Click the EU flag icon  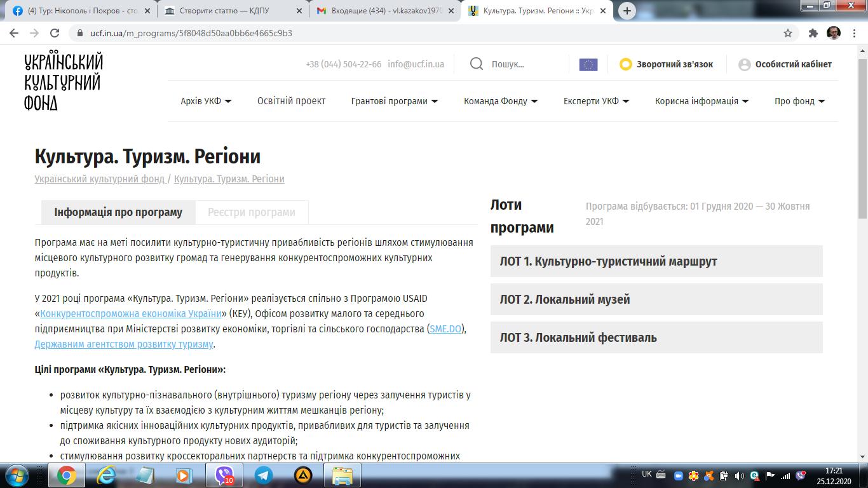click(588, 64)
